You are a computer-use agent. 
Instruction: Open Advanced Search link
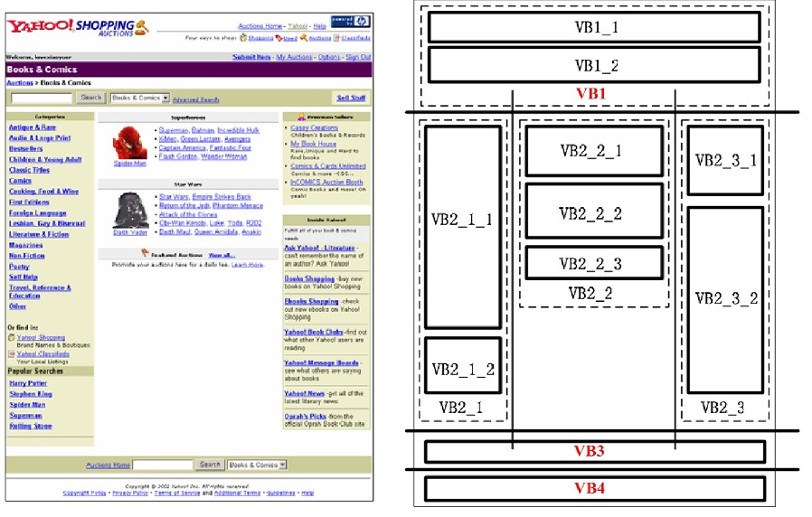[x=195, y=99]
